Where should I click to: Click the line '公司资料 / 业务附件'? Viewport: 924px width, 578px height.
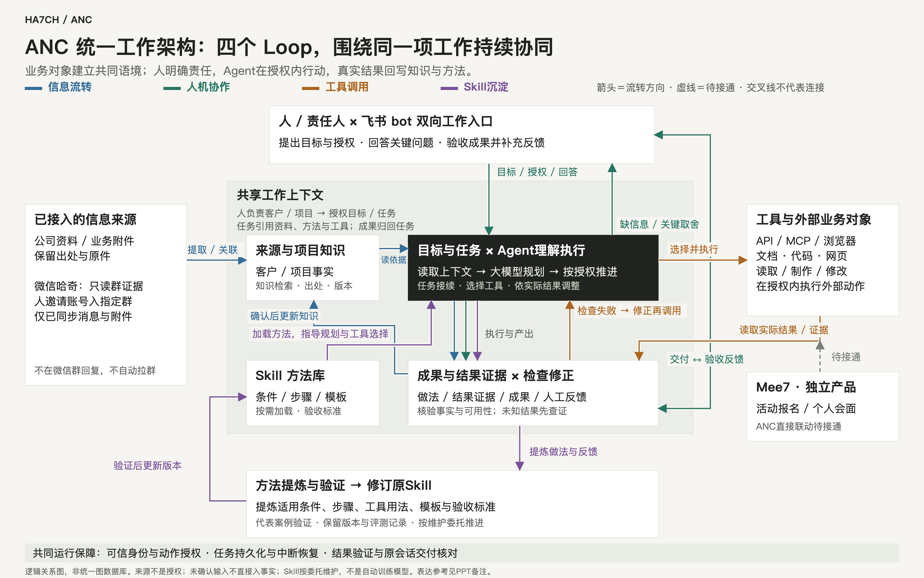(x=84, y=241)
